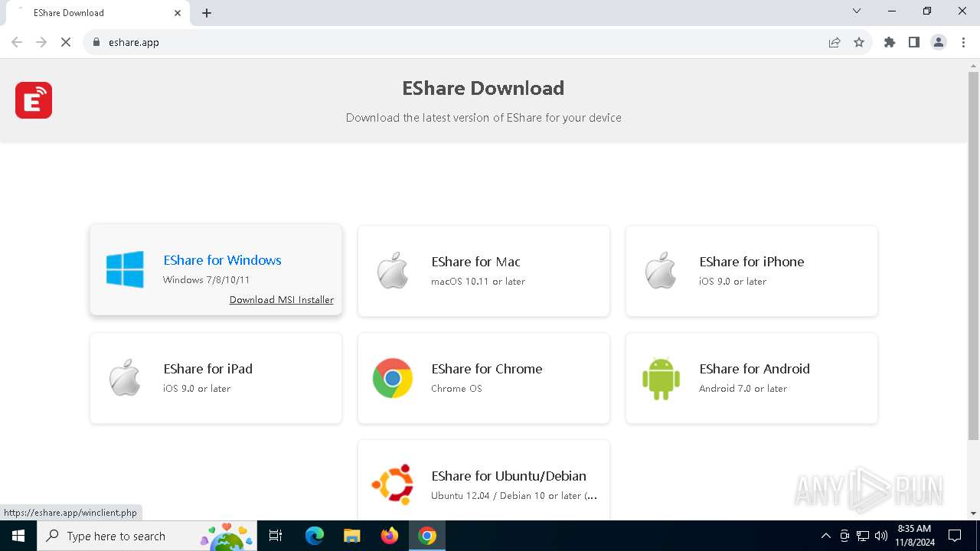Click the Type here to search box

point(147,536)
